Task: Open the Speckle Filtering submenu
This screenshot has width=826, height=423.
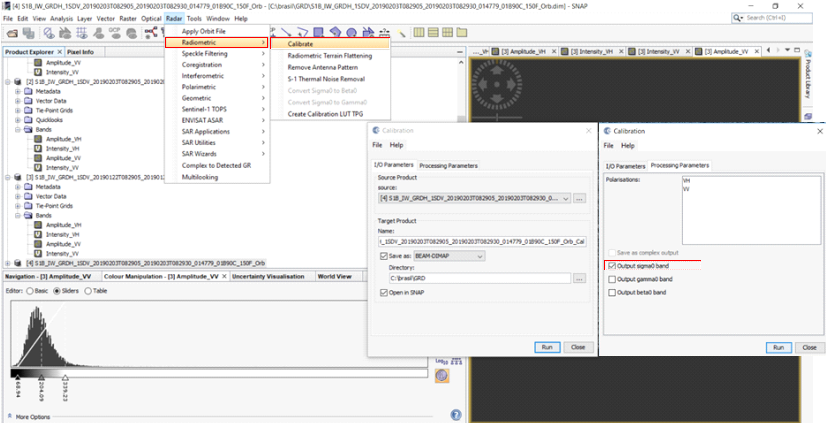Action: tap(205, 53)
